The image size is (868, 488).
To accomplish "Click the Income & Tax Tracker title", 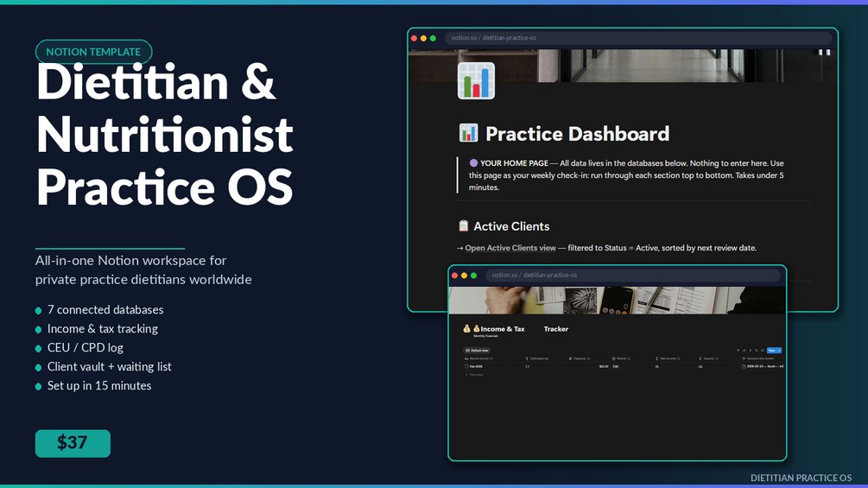I will click(524, 329).
